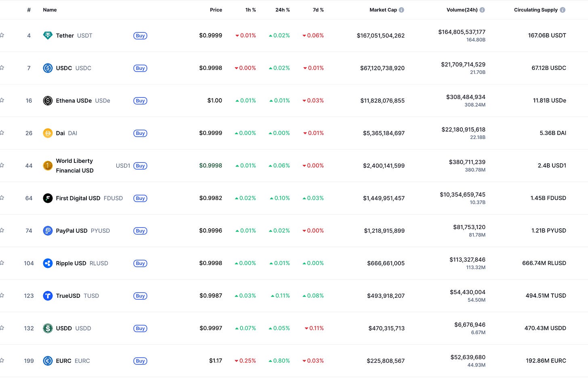Sort table by Name column header

click(50, 10)
